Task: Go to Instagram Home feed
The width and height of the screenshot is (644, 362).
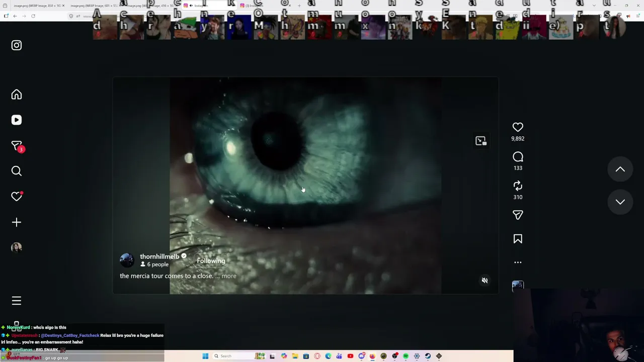Action: 17,95
